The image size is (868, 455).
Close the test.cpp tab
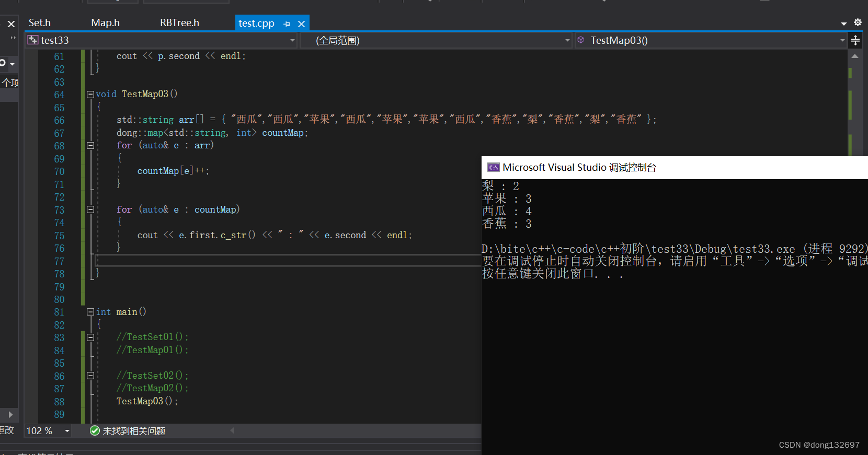point(301,24)
